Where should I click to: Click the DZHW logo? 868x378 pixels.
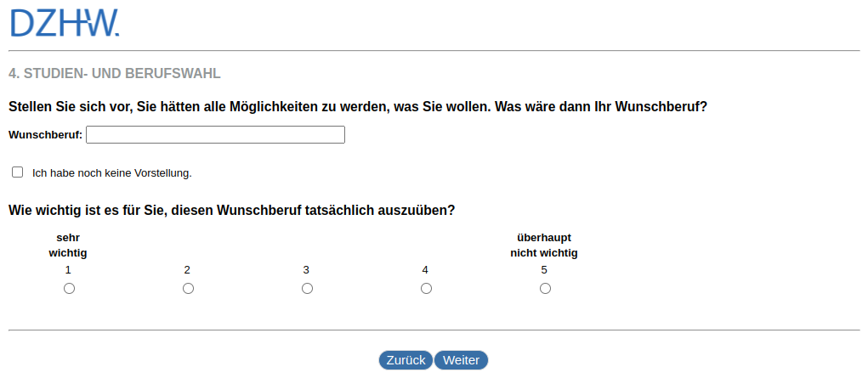pyautogui.click(x=65, y=23)
